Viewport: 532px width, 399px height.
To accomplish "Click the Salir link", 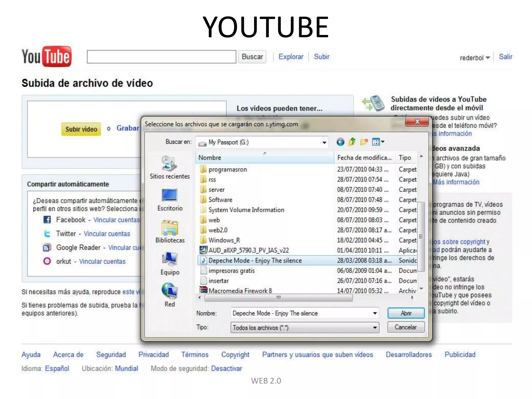I will 506,57.
